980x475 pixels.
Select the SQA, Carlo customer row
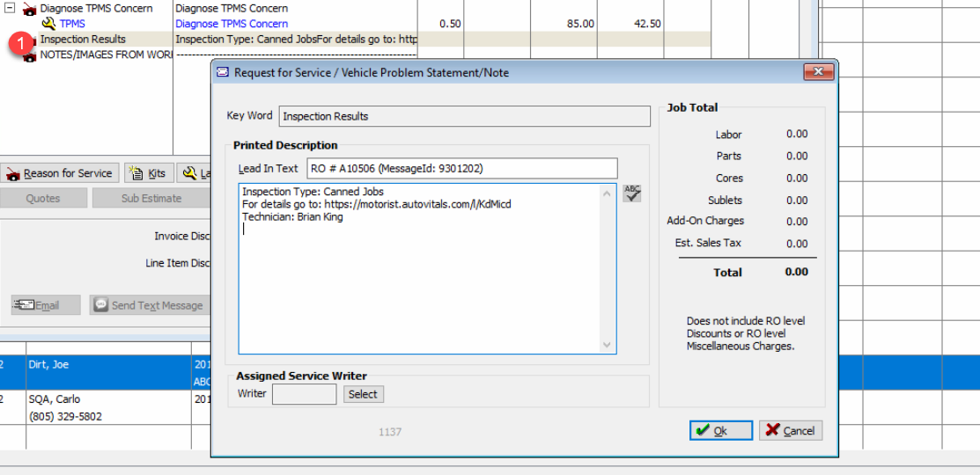point(107,407)
